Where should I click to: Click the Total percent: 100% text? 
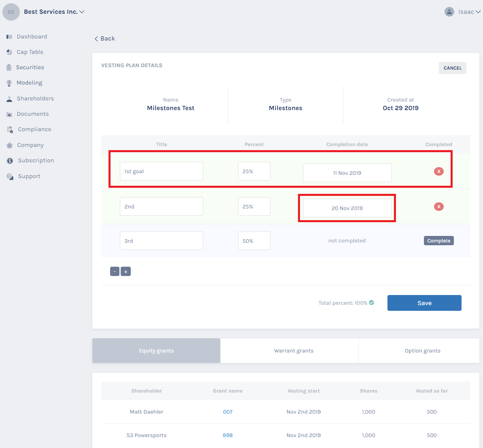pyautogui.click(x=343, y=303)
